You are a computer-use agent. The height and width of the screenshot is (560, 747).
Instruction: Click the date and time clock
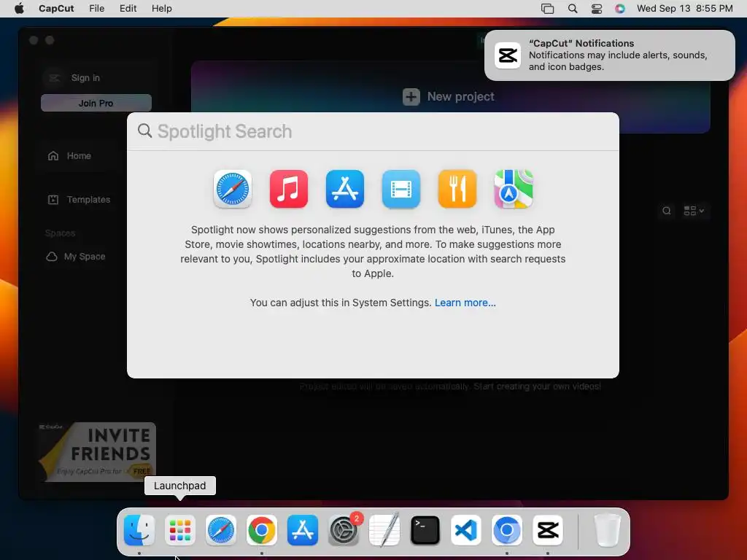point(684,9)
